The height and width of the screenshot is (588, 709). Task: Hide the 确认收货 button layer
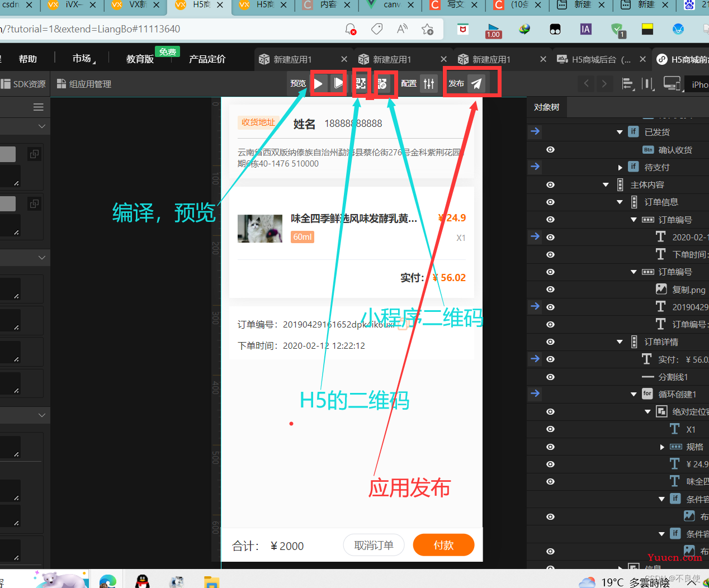coord(550,149)
